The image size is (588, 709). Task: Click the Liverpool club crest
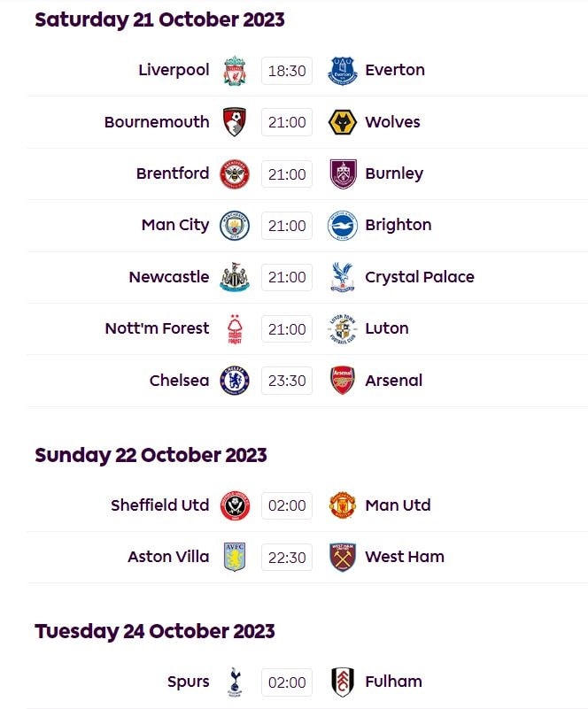point(235,71)
